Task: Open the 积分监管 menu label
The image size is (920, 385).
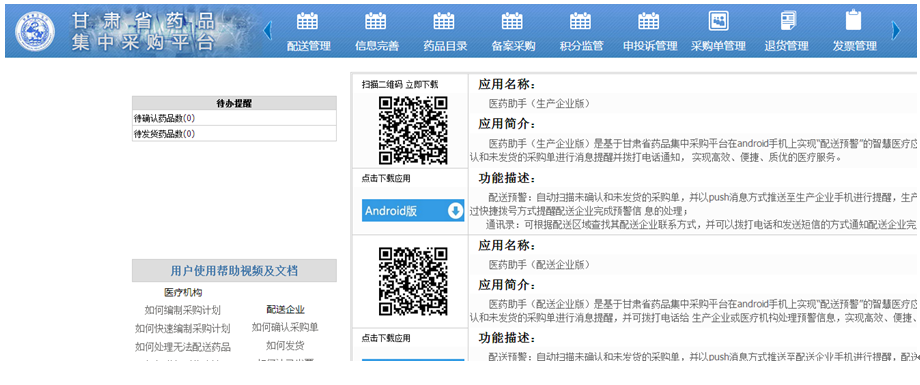Action: coord(581,46)
